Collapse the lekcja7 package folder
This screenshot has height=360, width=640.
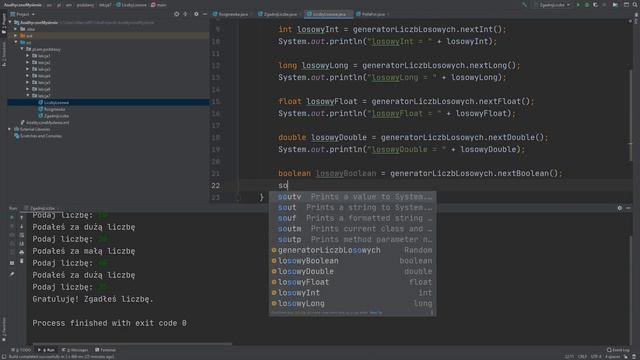click(x=28, y=96)
